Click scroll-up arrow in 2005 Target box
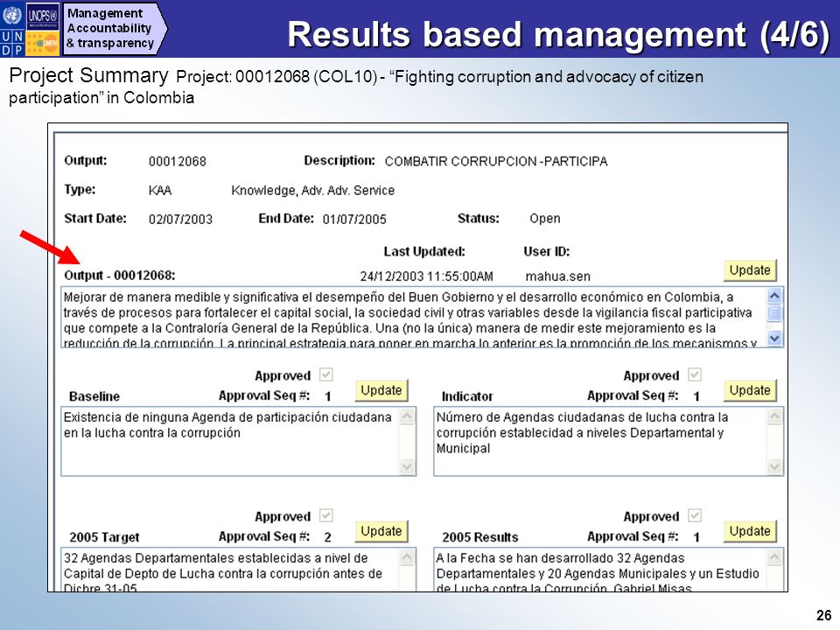The image size is (840, 630). [x=407, y=557]
